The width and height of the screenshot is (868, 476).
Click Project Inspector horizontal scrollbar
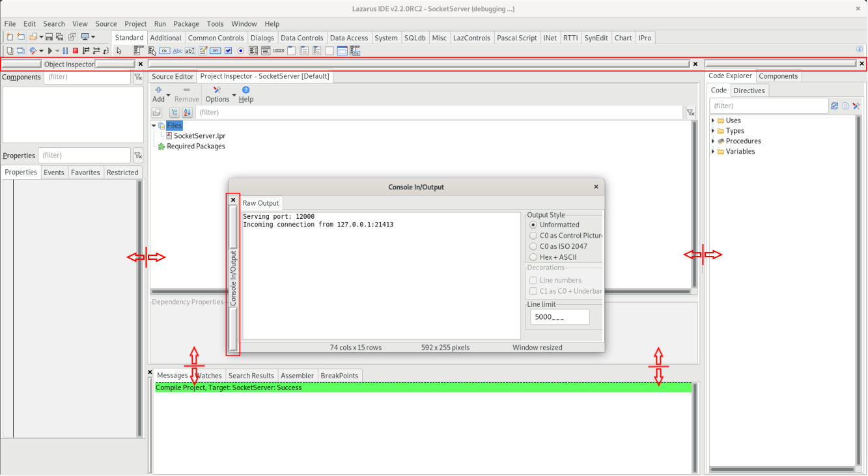420,292
